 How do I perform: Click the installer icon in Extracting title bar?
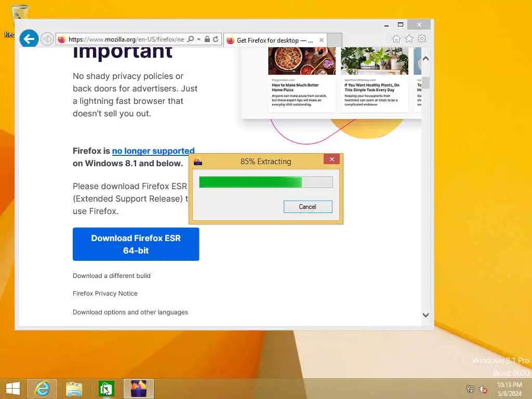[198, 162]
